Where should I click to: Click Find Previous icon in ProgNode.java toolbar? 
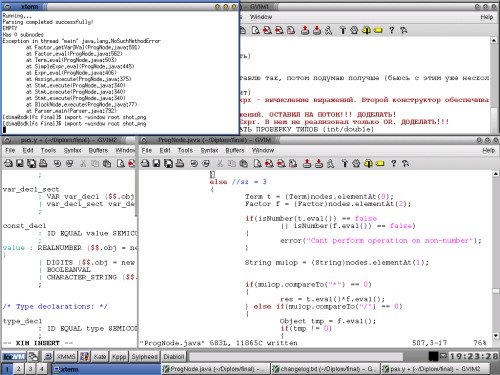[281, 163]
